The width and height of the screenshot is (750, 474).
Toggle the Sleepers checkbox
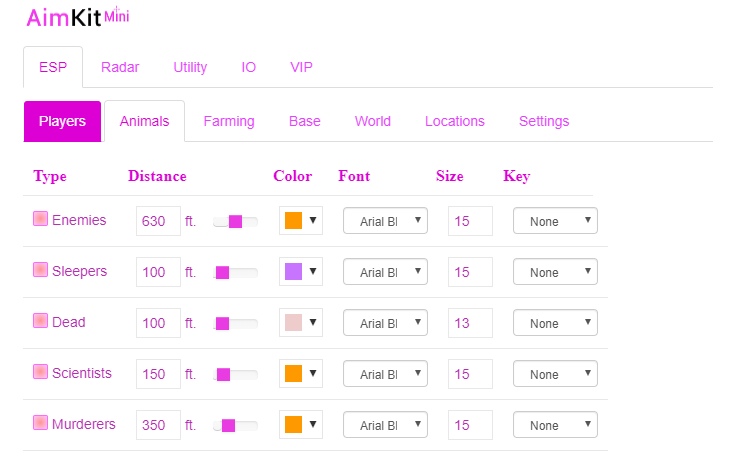[40, 271]
